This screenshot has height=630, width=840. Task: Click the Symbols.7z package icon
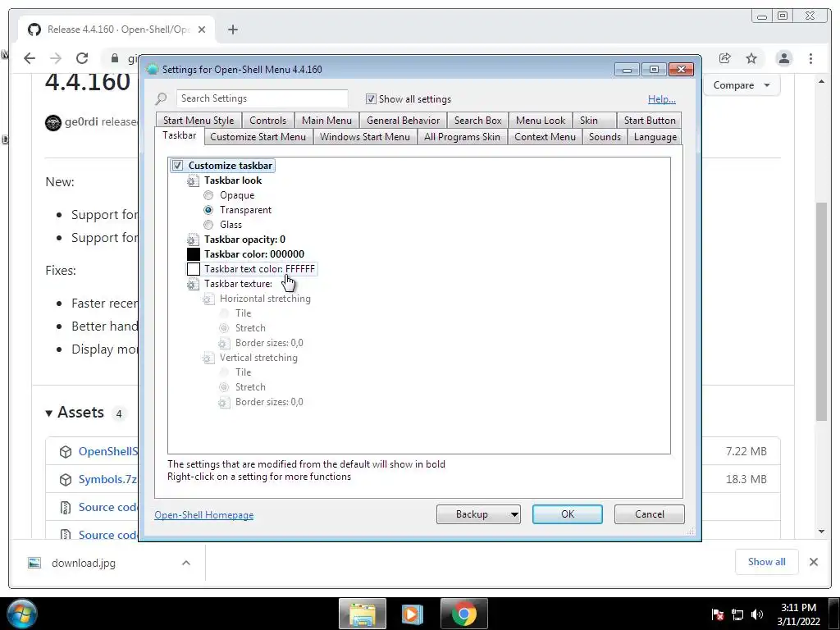click(x=66, y=479)
